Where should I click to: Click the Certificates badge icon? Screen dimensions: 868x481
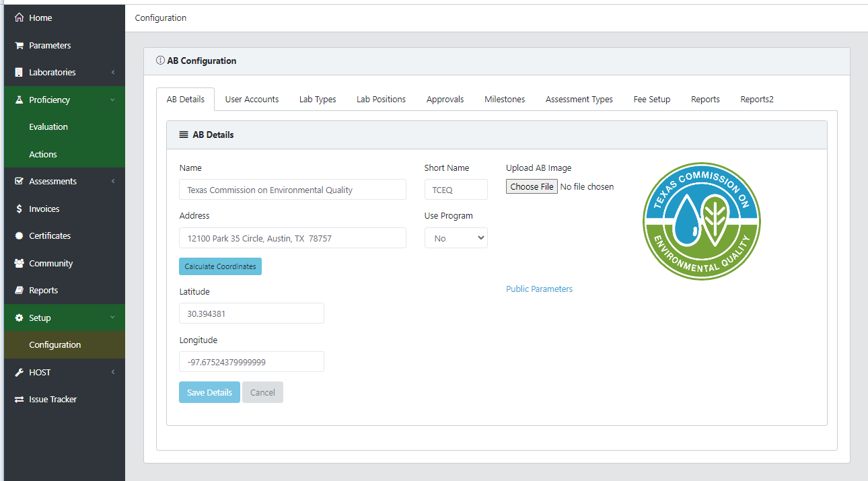click(x=19, y=236)
